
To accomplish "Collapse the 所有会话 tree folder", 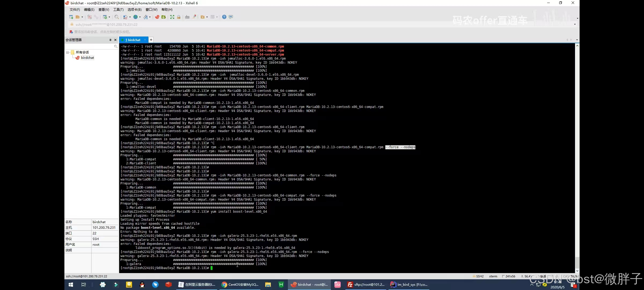I will [68, 52].
